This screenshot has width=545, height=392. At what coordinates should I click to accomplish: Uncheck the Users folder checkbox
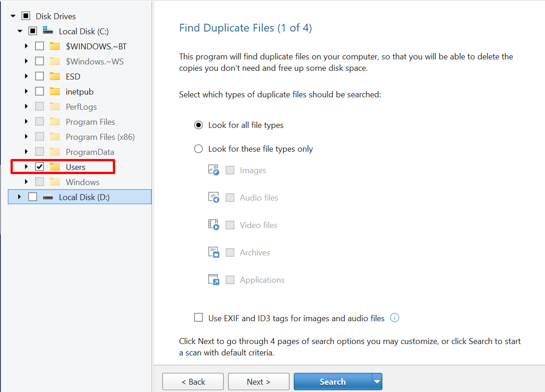[x=40, y=167]
